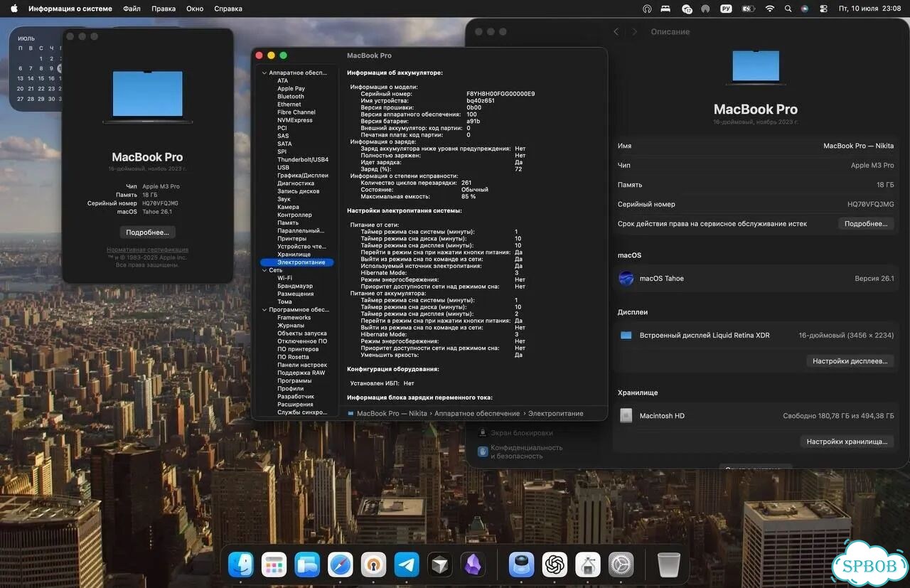
Task: Go back in the Settings window
Action: 616,31
